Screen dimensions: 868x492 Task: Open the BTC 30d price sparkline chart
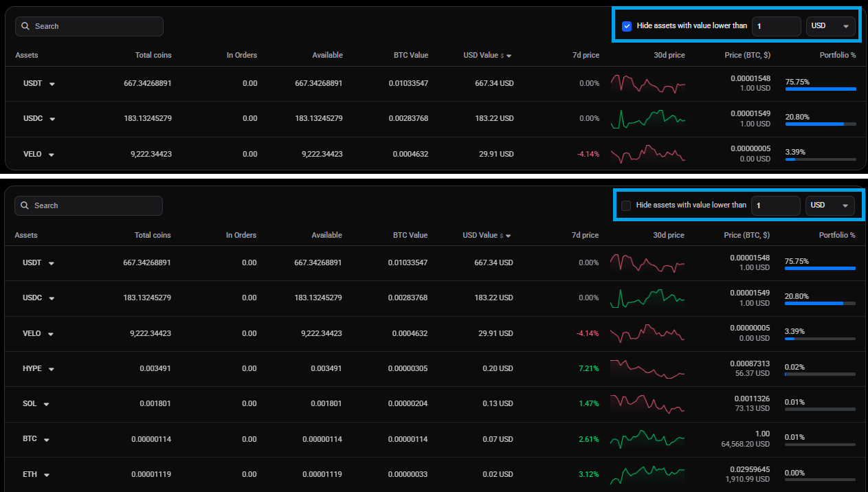point(648,439)
